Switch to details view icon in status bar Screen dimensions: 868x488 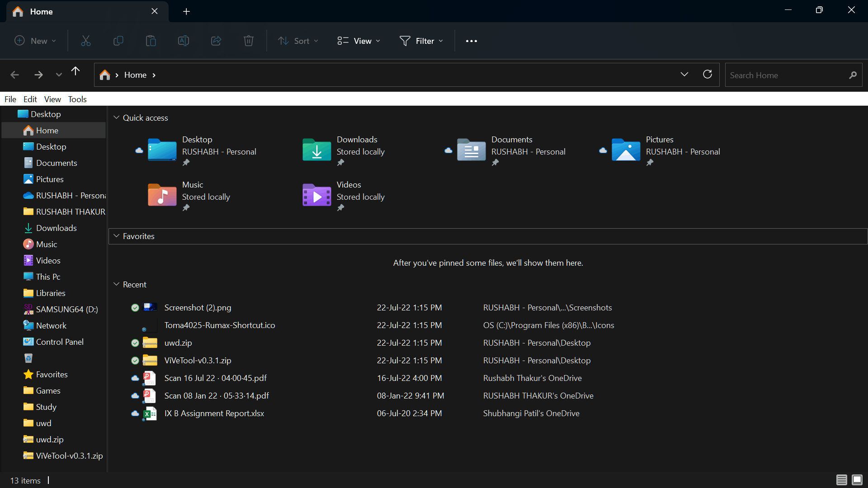(x=841, y=480)
